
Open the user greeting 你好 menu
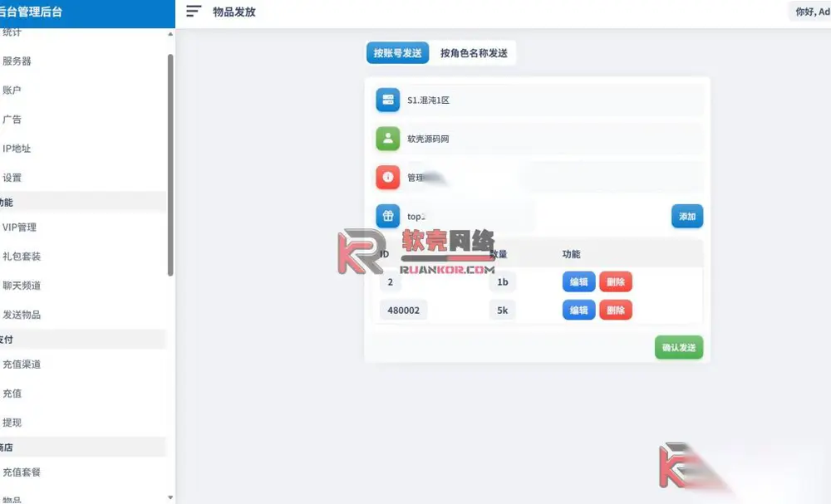812,12
